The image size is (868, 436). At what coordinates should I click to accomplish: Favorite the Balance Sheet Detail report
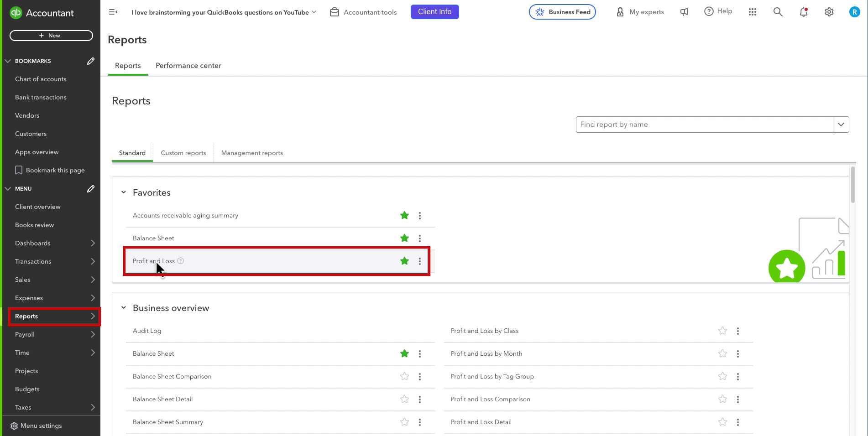point(404,399)
